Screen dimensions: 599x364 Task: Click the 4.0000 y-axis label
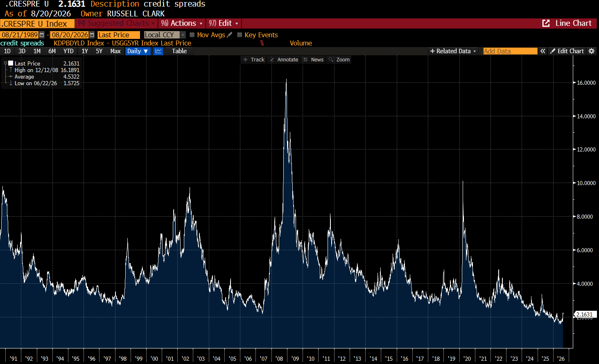click(x=585, y=284)
